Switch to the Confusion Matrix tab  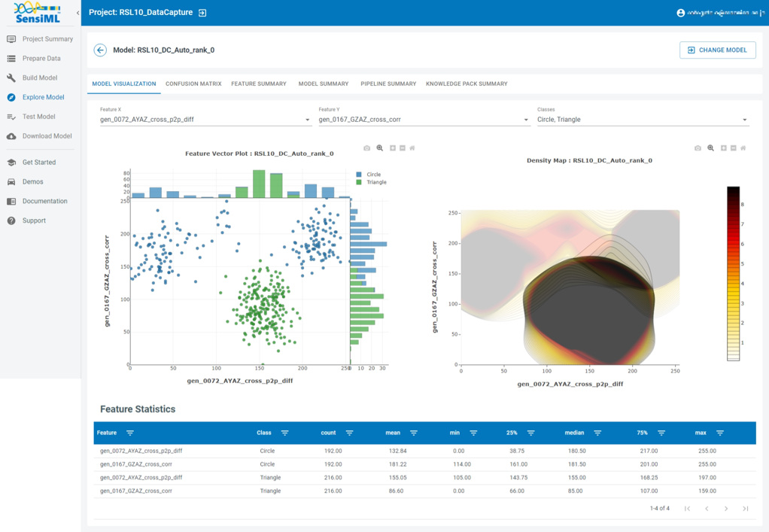(193, 84)
